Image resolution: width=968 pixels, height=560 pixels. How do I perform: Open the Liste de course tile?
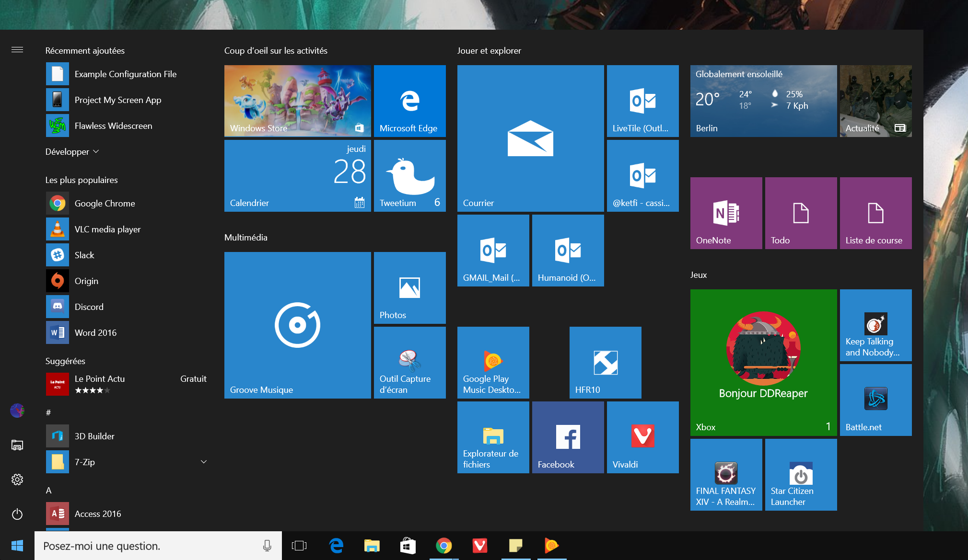(876, 213)
